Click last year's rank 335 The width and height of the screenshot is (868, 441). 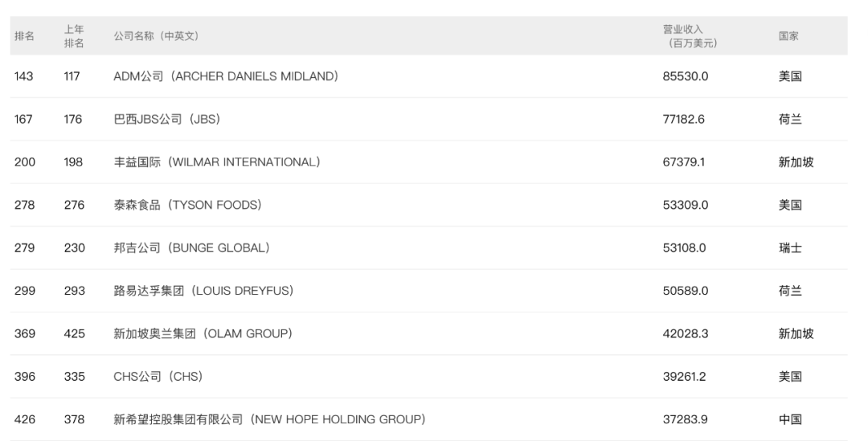click(x=74, y=376)
